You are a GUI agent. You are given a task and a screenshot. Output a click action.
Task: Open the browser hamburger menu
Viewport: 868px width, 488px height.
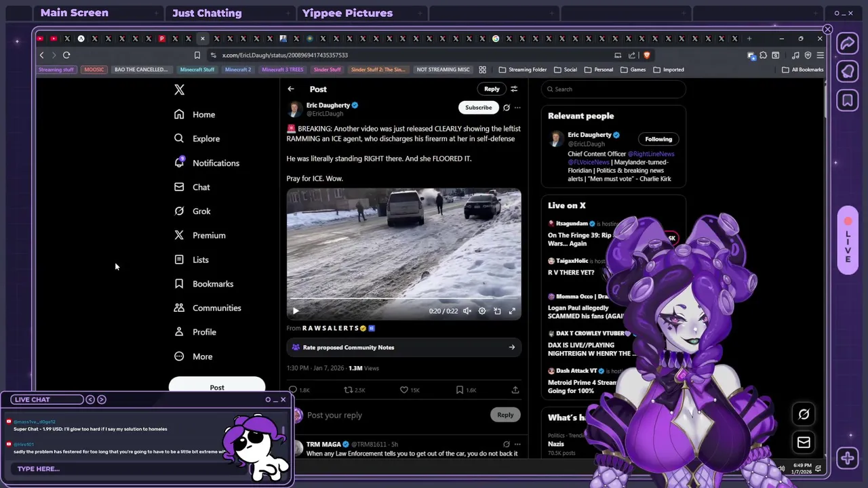pos(820,55)
